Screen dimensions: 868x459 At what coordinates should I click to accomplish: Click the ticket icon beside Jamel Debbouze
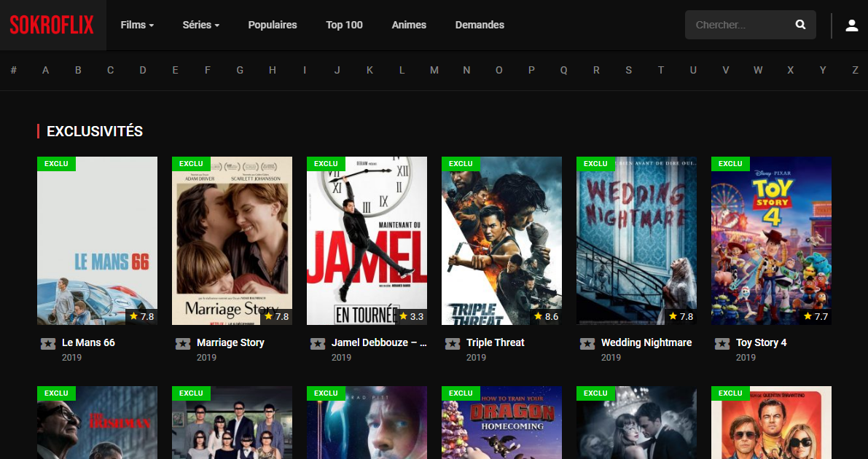coord(318,344)
